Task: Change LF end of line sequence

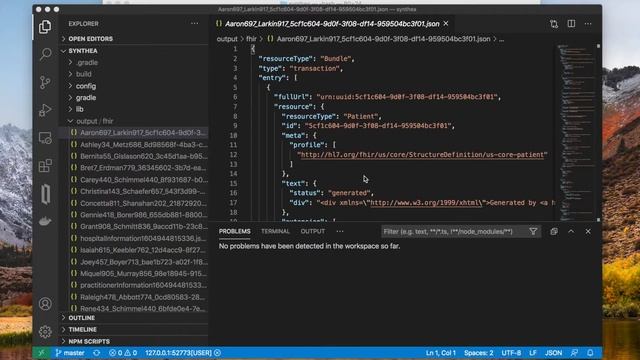Action: pos(533,353)
